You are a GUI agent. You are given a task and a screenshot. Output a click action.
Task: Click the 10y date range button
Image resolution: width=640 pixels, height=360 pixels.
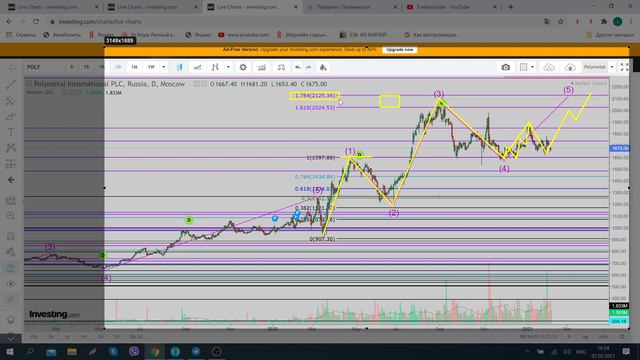click(x=34, y=337)
